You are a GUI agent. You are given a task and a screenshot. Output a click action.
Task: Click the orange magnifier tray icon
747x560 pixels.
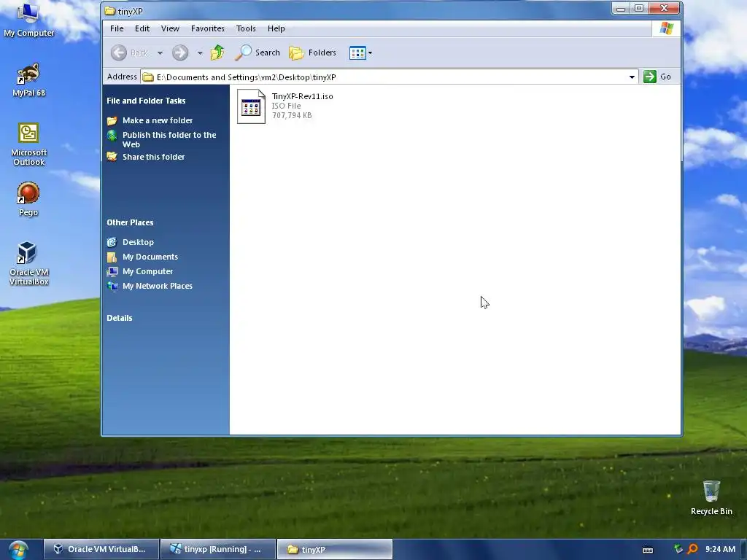(693, 549)
